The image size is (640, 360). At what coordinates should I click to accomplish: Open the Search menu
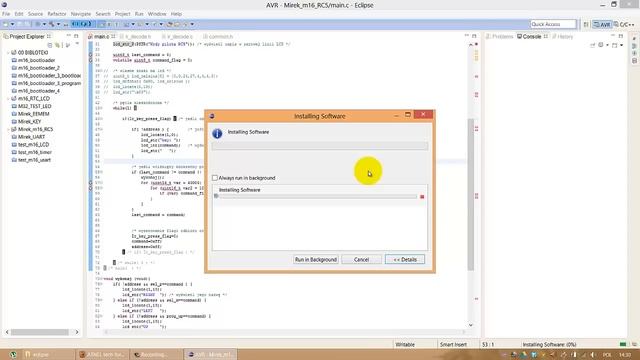(x=103, y=14)
